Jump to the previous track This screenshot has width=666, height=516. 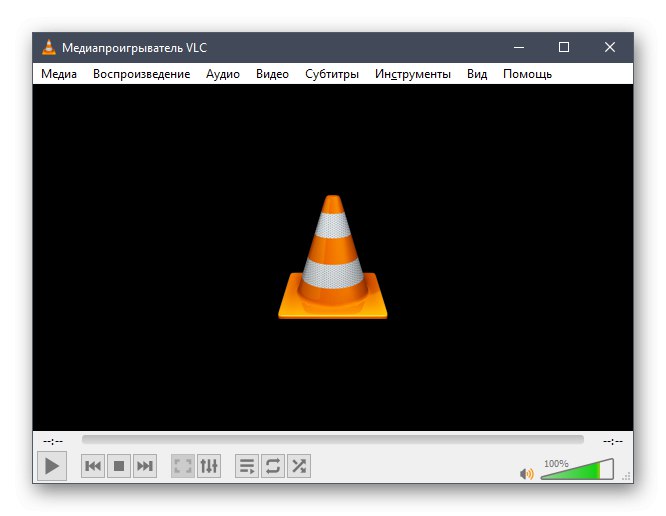[93, 466]
